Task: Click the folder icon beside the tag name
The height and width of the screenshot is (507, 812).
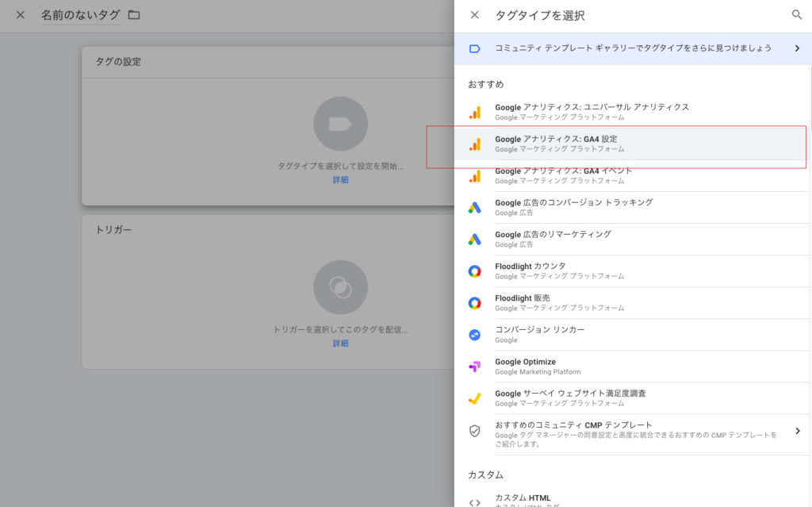Action: coord(134,15)
